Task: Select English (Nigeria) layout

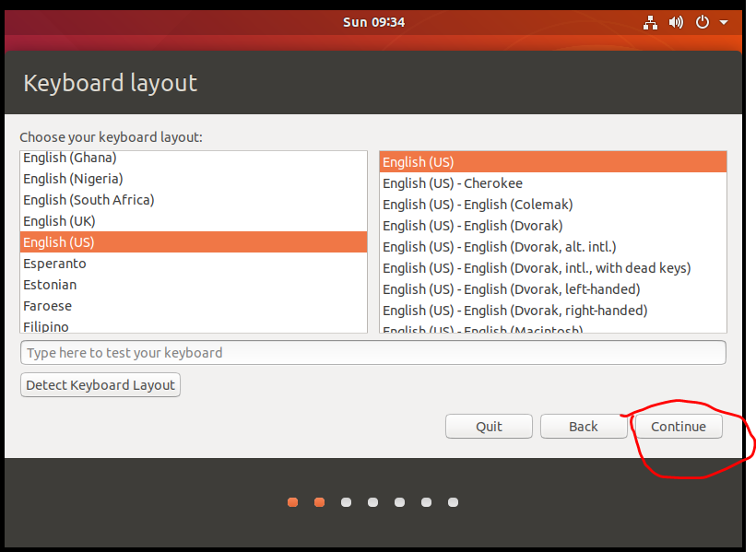Action: tap(194, 179)
